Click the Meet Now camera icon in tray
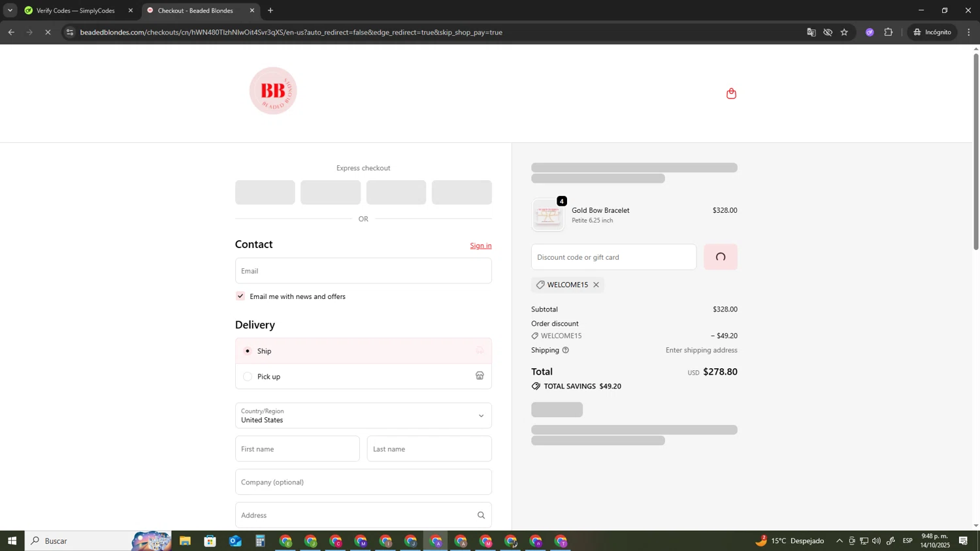980x551 pixels. click(x=852, y=541)
